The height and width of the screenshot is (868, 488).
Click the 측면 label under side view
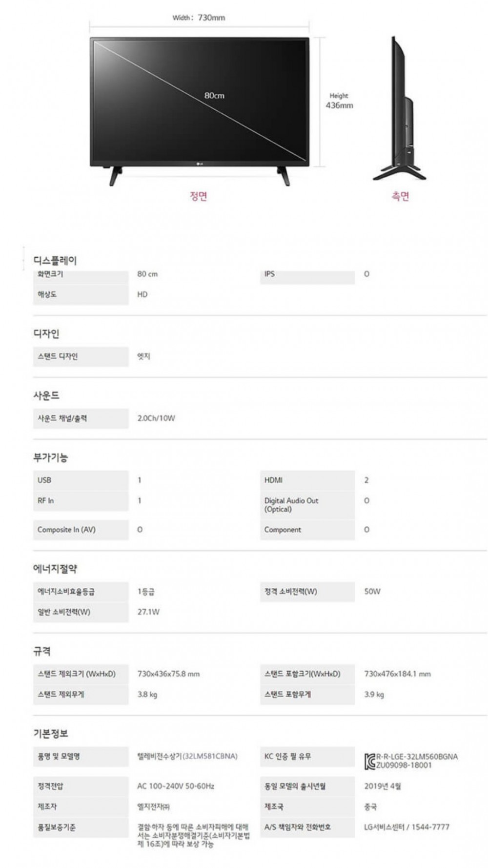click(400, 196)
